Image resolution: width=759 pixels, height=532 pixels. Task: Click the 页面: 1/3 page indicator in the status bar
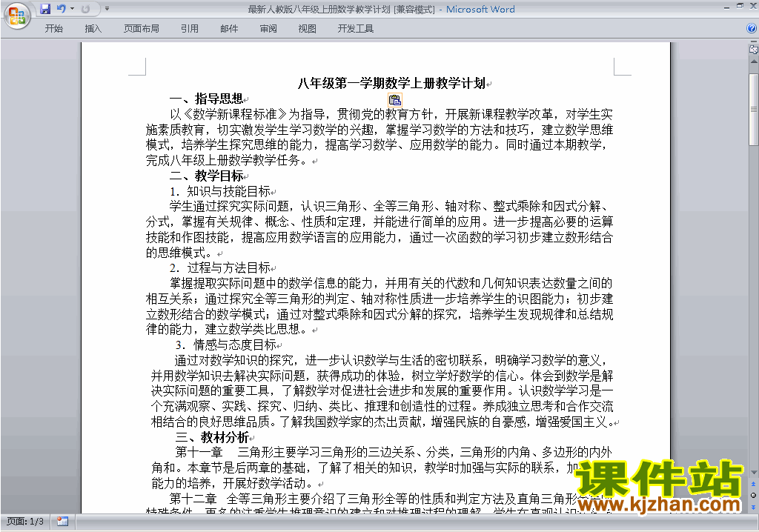(25, 522)
